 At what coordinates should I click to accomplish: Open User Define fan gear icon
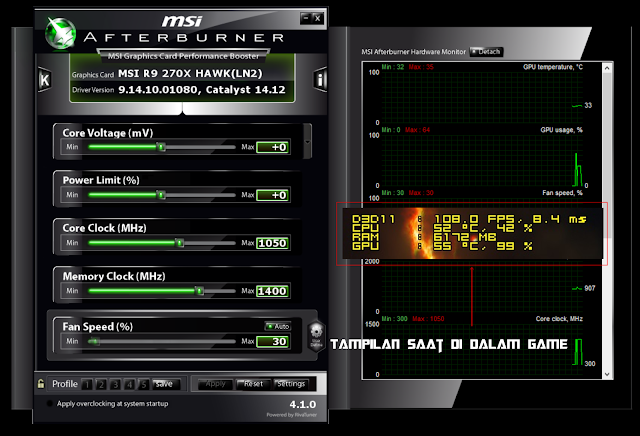(316, 336)
